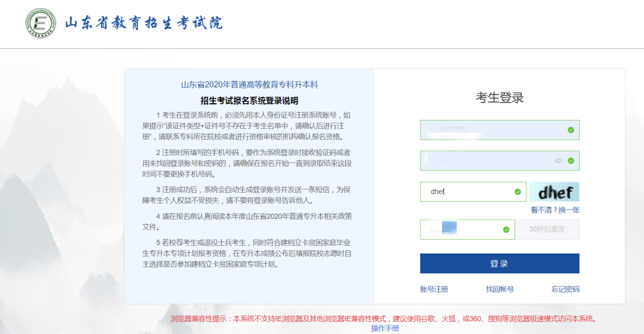The height and width of the screenshot is (334, 644).
Task: Click the captcha input containing "dhef"
Action: (468, 191)
